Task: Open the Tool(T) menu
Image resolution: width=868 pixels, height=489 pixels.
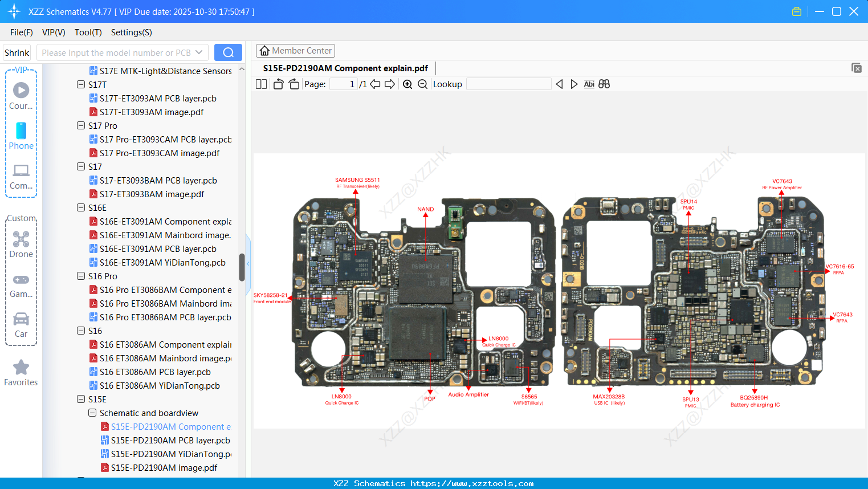Action: [x=88, y=32]
